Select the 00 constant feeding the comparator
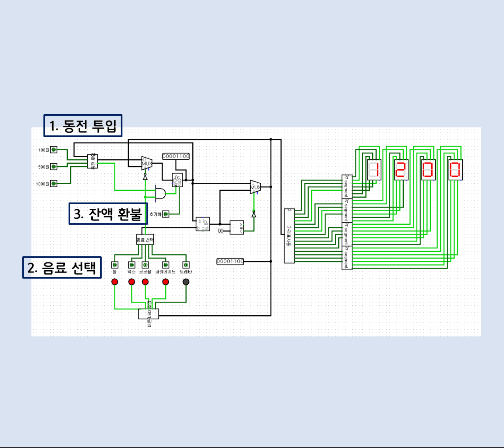 [220, 231]
